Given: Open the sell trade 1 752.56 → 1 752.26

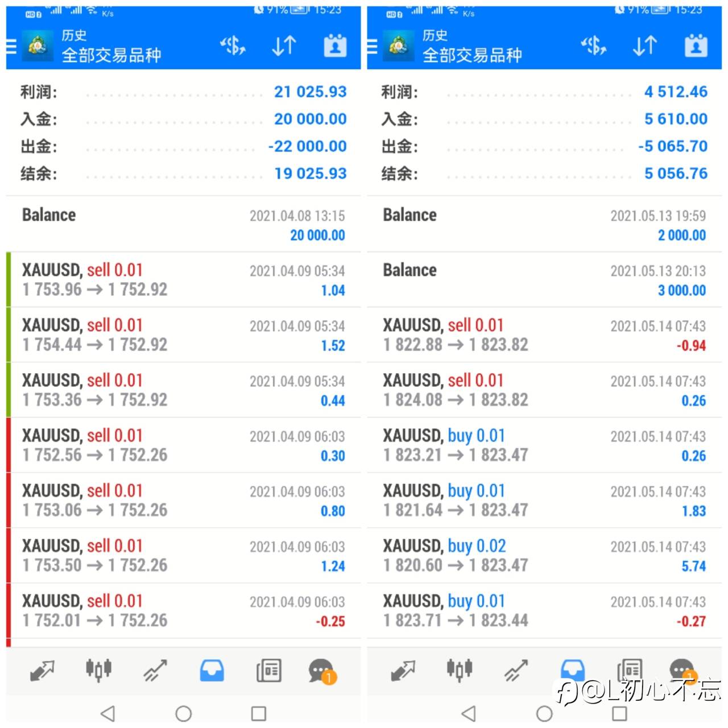Looking at the screenshot, I should click(x=183, y=445).
